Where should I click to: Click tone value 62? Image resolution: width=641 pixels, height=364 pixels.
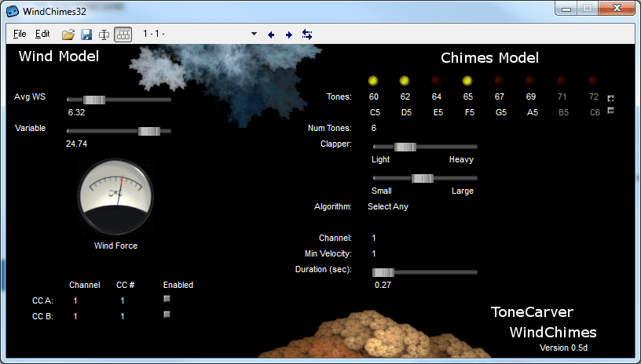[x=405, y=96]
